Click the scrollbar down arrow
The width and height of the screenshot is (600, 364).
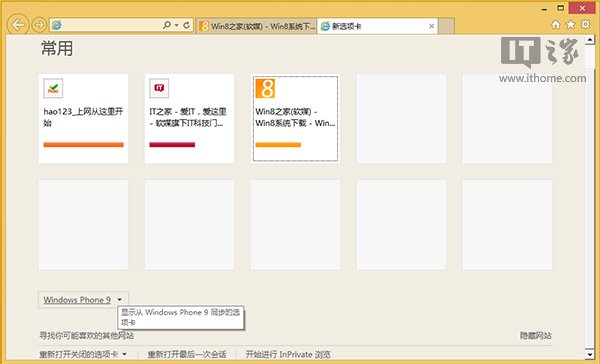590,354
